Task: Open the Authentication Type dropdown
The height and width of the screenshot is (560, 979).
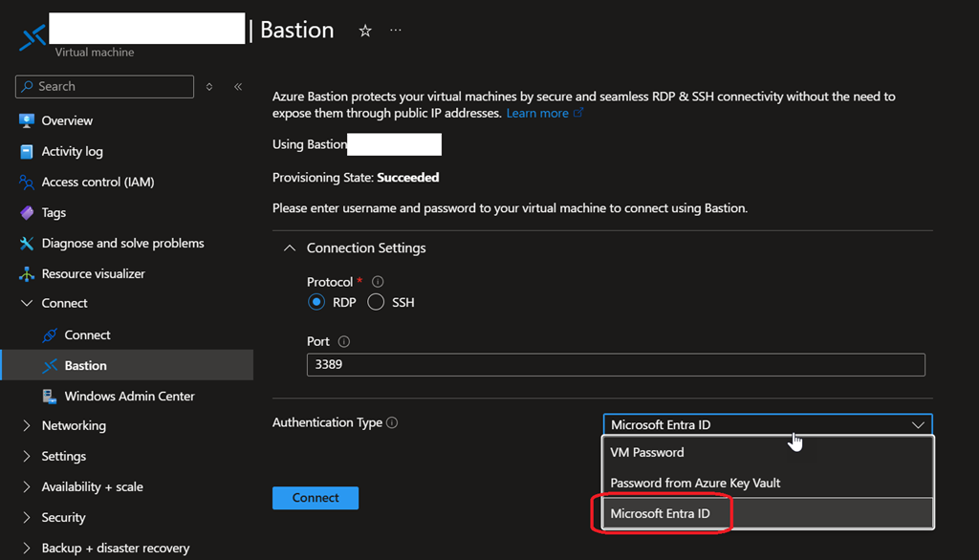Action: click(x=767, y=425)
